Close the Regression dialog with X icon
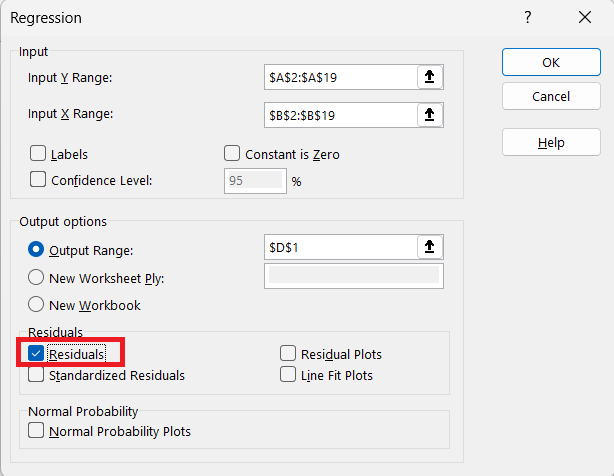This screenshot has height=476, width=614. pos(585,17)
